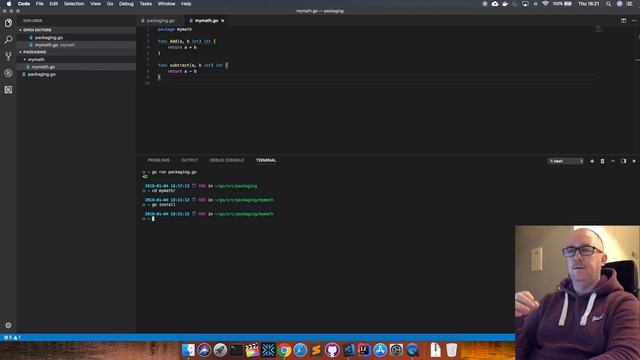
Task: Open Terminal app from the dock
Action: pos(236,350)
